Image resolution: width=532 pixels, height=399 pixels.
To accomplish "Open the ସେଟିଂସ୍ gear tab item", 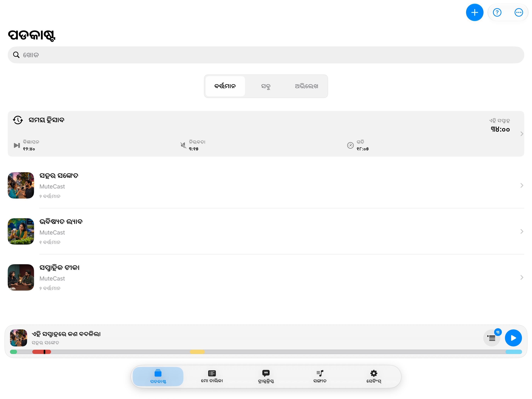I will pyautogui.click(x=374, y=376).
